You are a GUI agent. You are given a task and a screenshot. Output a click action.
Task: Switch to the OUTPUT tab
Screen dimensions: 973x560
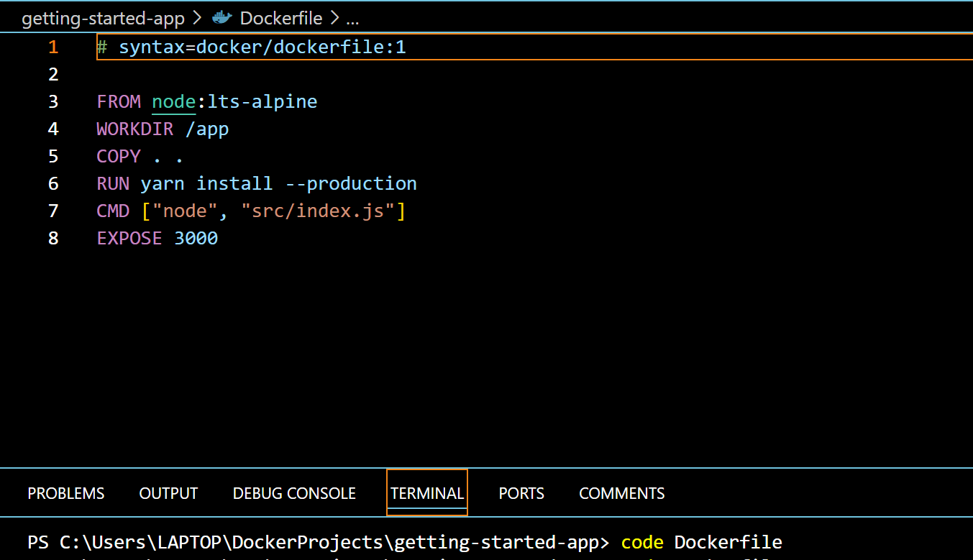tap(168, 493)
